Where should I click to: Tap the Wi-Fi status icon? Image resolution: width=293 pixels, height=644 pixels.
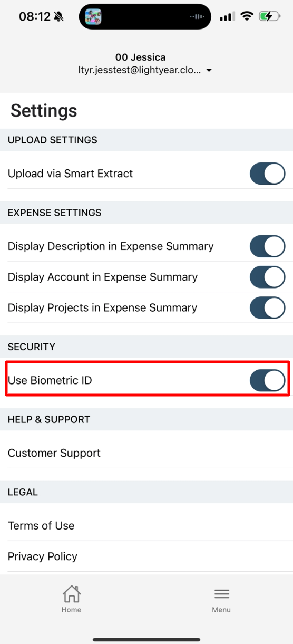pos(247,16)
